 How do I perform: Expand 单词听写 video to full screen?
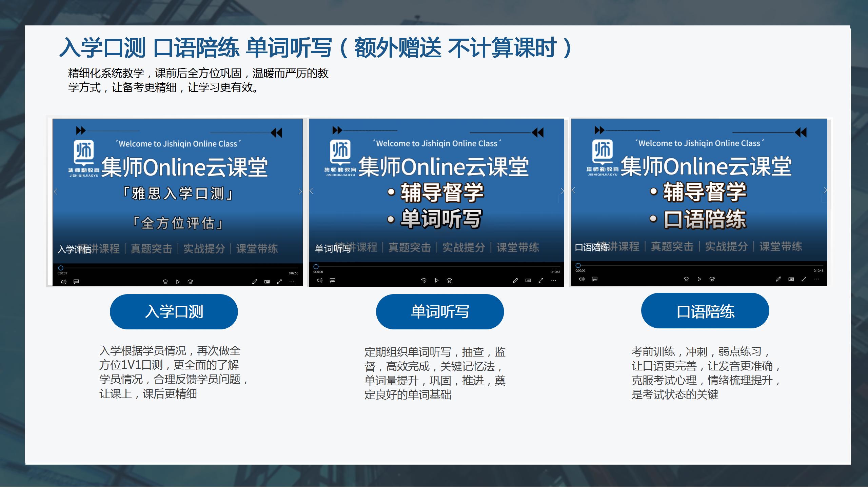541,280
